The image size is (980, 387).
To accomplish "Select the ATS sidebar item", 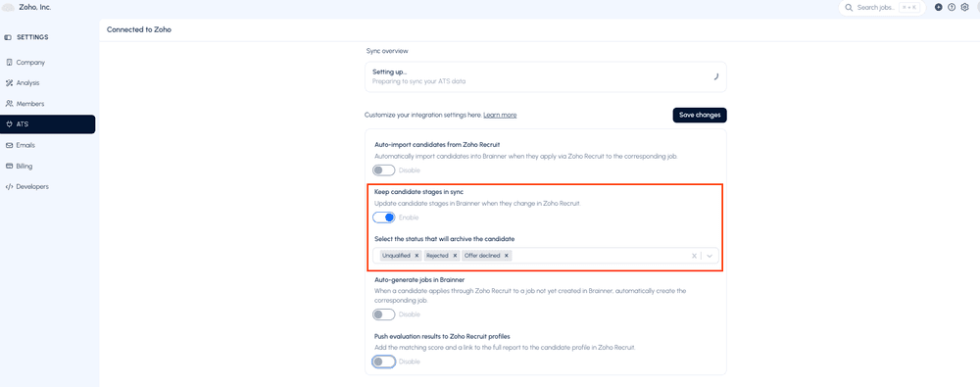I will [x=47, y=124].
